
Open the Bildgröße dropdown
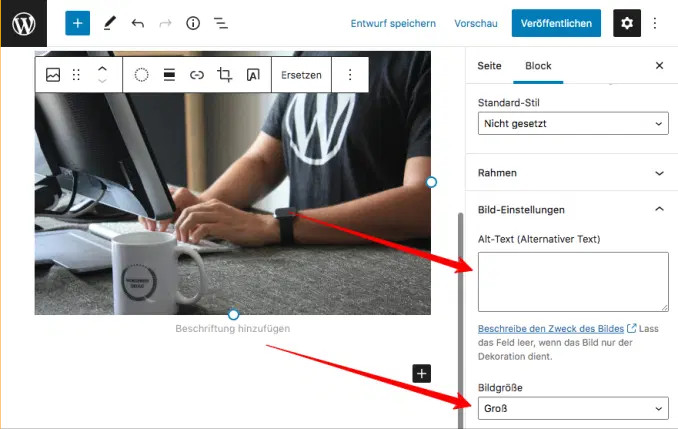(573, 408)
